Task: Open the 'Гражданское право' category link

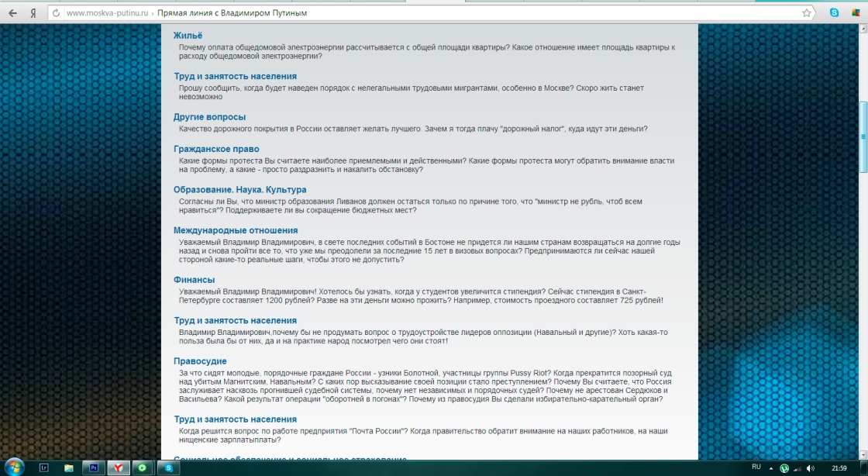Action: (216, 149)
